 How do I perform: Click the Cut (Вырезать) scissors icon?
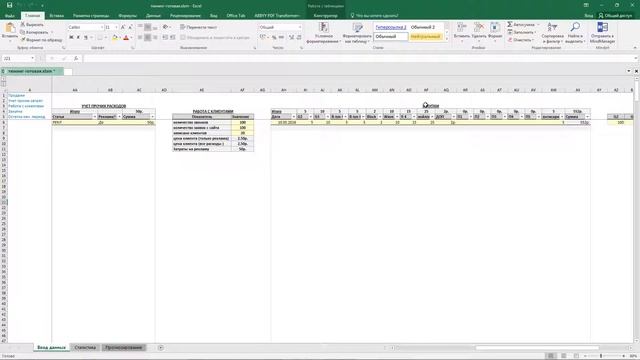point(23,24)
